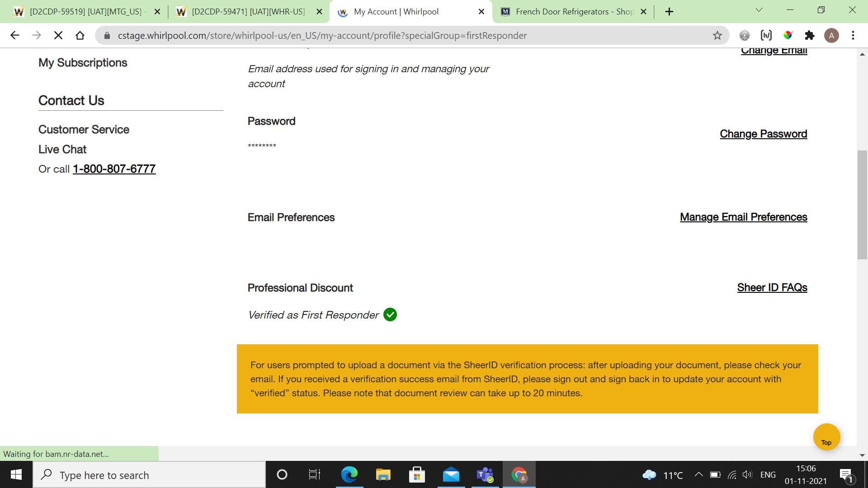Launch Microsoft Edge from taskbar
868x488 pixels.
point(349,475)
